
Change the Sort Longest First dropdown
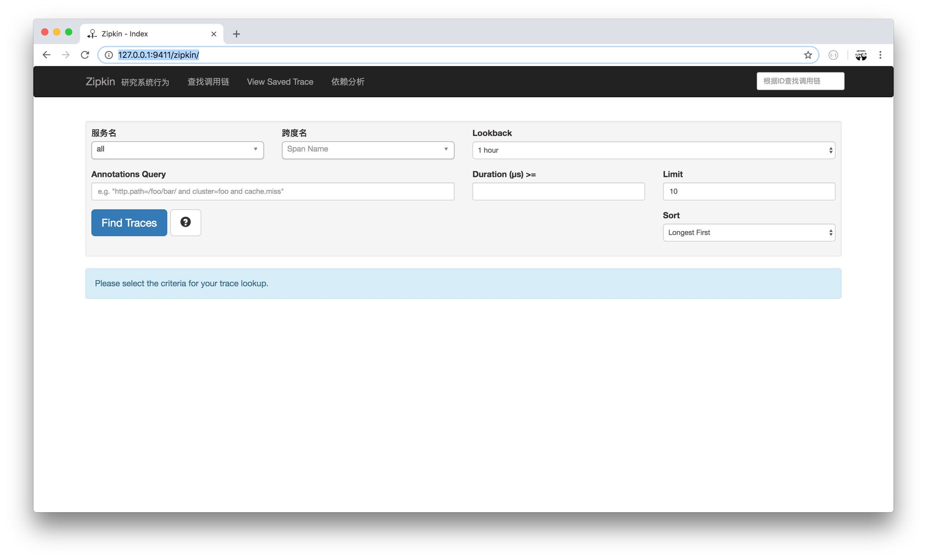coord(749,233)
